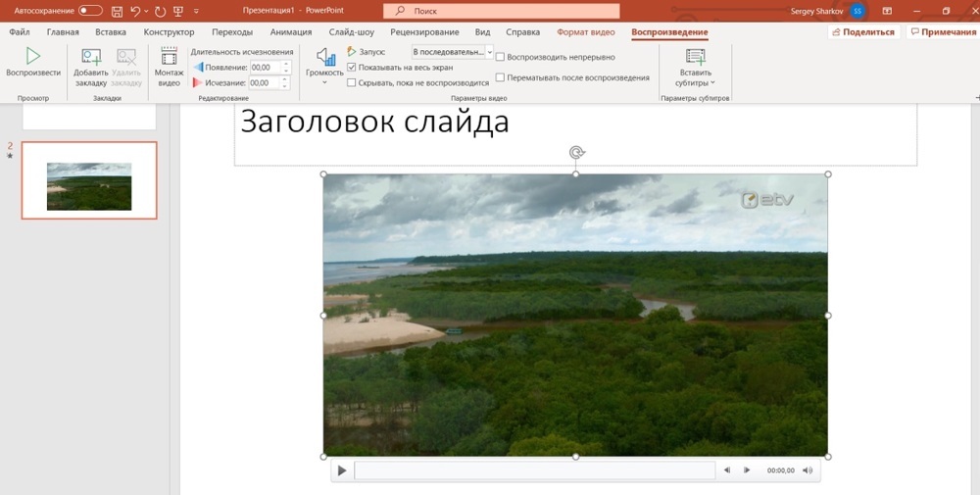The image size is (980, 495).
Task: Open the Sergey Sharkov account avatar
Action: (x=857, y=11)
